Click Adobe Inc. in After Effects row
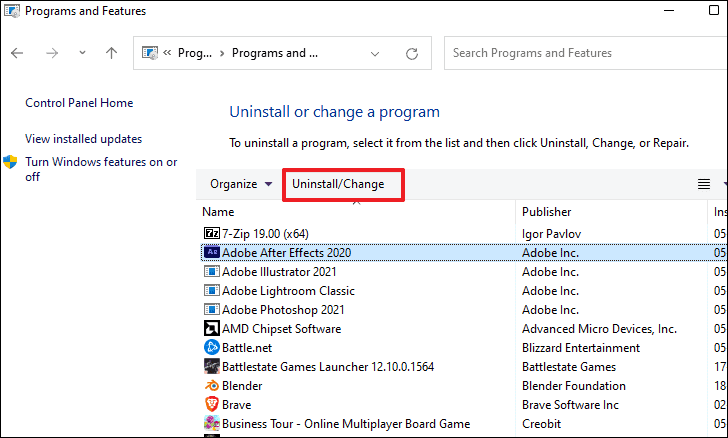Viewport: 728px width, 438px height. pyautogui.click(x=550, y=253)
